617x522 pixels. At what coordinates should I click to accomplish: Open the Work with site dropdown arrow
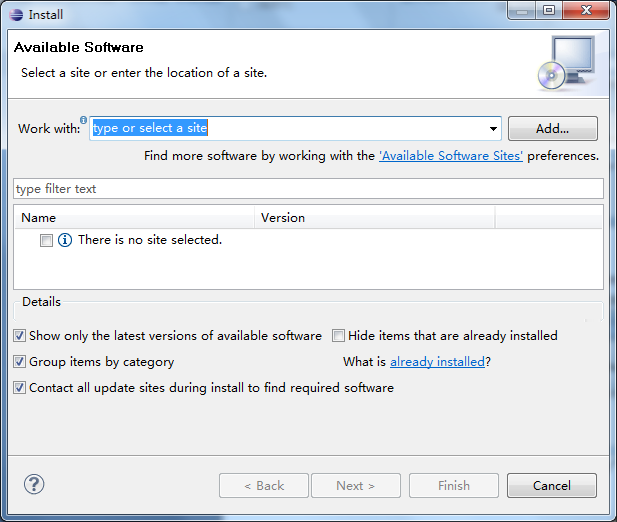tap(493, 129)
